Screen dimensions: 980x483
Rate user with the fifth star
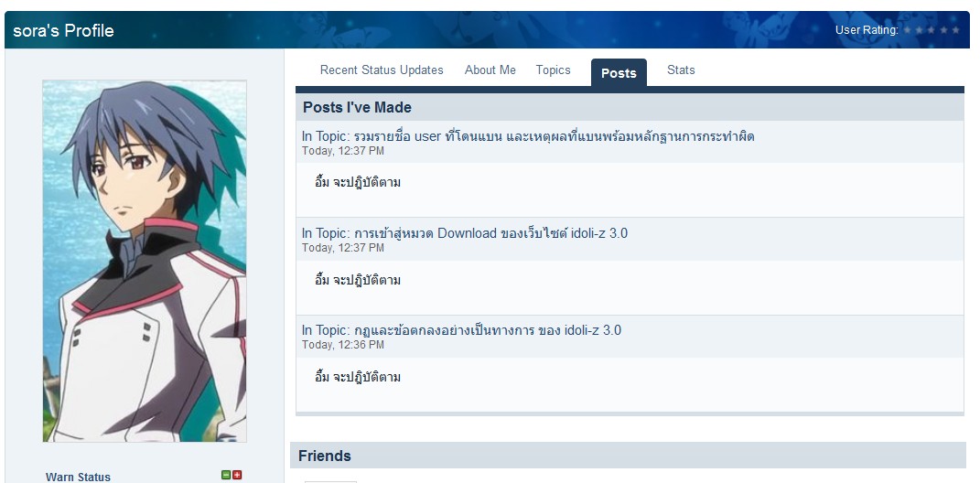(x=955, y=30)
